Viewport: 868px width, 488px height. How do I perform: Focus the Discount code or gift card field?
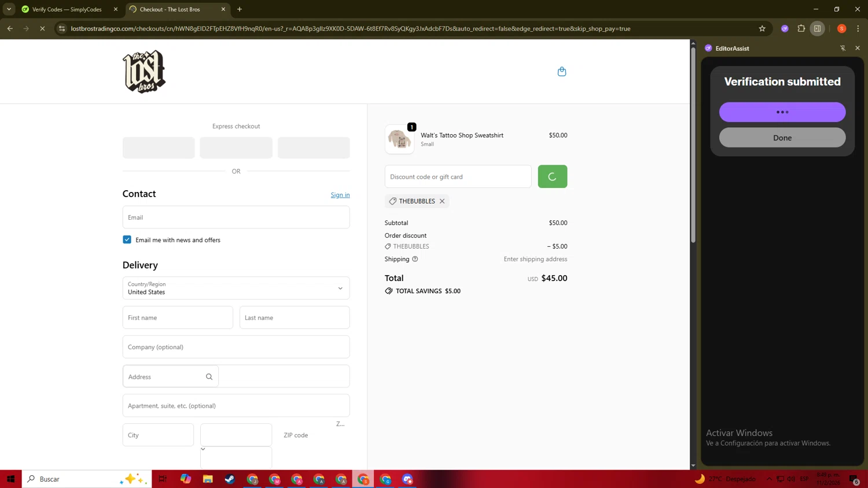click(x=458, y=176)
